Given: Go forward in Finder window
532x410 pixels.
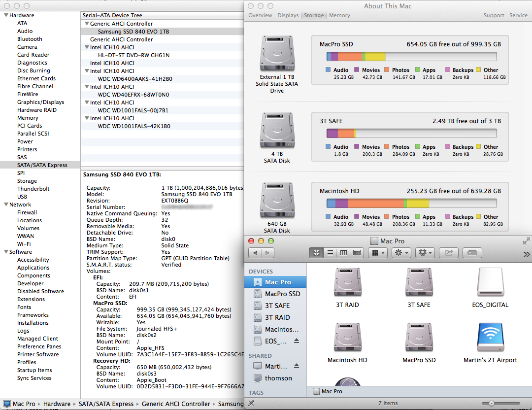Looking at the screenshot, I should tap(267, 253).
